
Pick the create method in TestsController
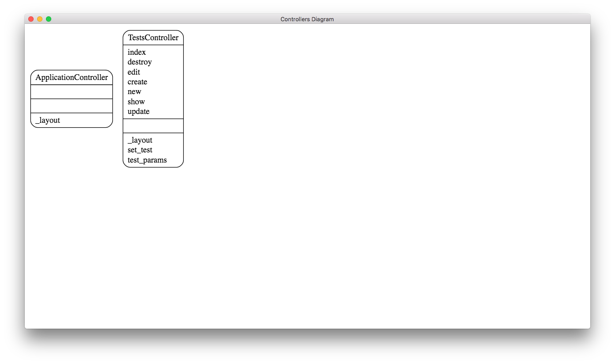pyautogui.click(x=137, y=82)
